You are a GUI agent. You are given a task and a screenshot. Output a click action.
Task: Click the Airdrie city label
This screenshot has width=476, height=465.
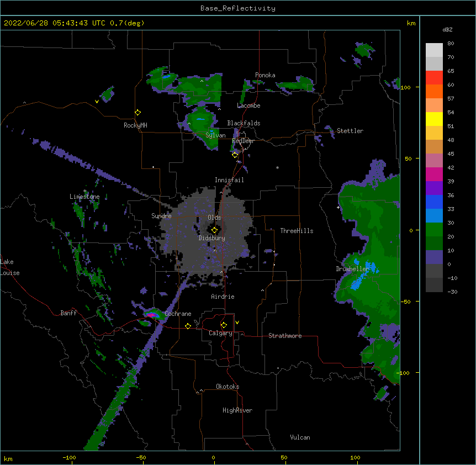(x=223, y=297)
